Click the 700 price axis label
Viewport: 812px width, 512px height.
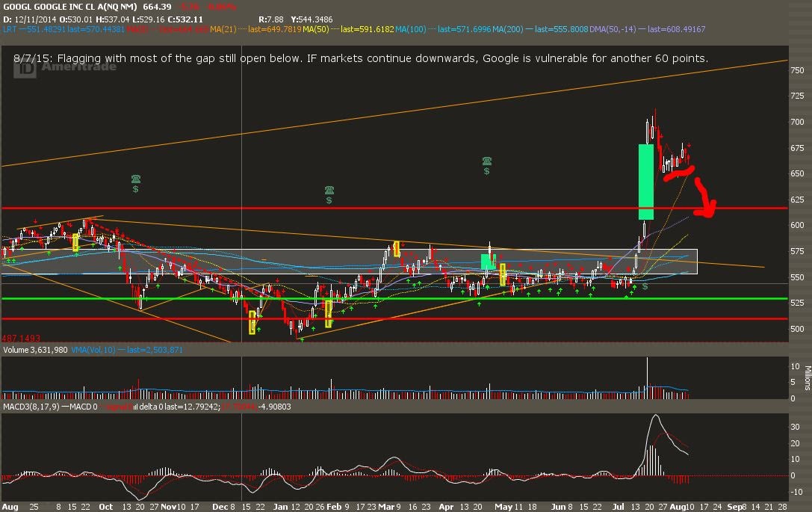798,123
